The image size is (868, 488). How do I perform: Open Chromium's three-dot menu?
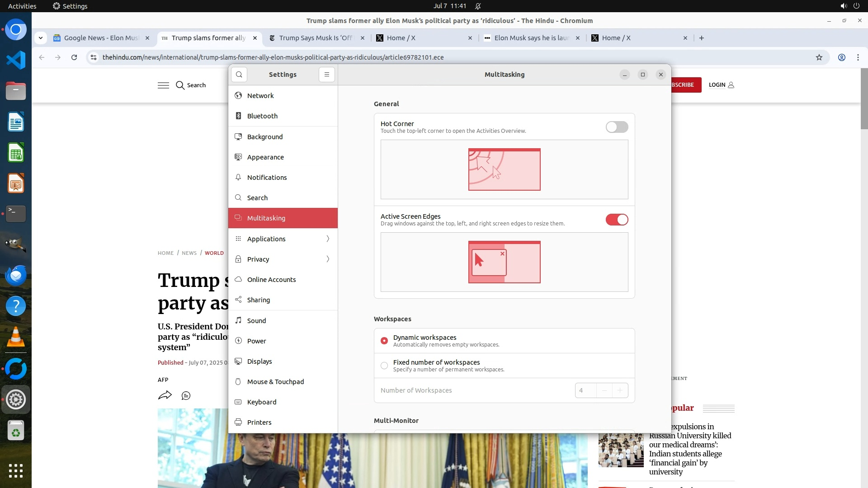(x=858, y=57)
